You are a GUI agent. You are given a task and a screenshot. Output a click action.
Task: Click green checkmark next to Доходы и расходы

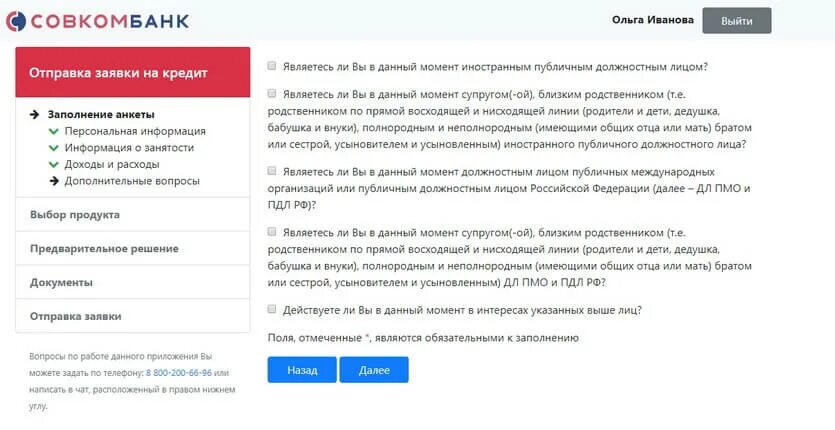53,164
